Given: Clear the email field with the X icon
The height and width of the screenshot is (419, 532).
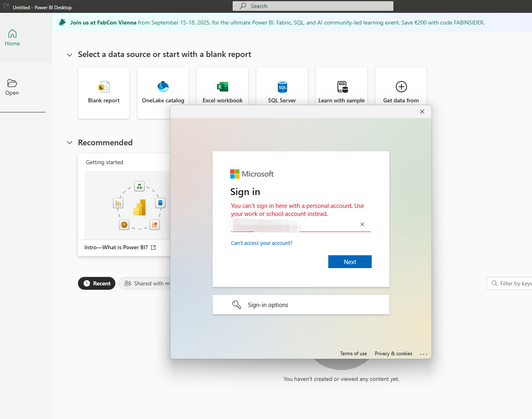Looking at the screenshot, I should (x=362, y=224).
